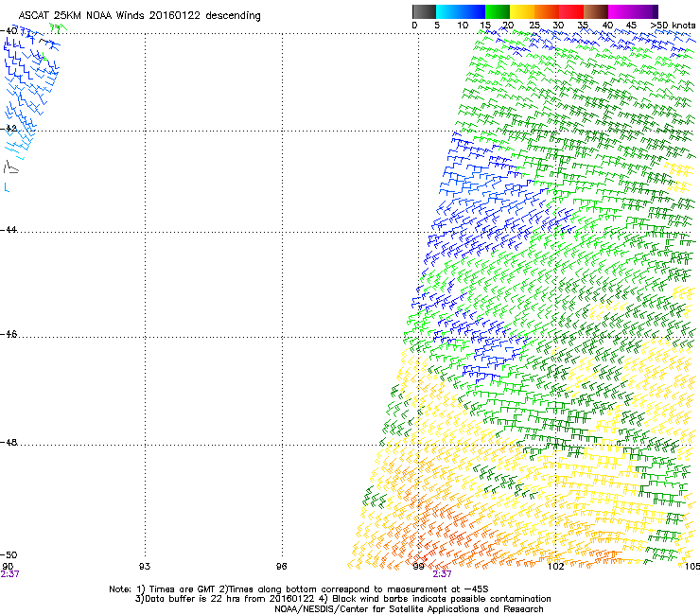Click the title 'ASCAT 25KM NOAA Winds 20160122 descending'
The width and height of the screenshot is (700, 615).
coord(139,16)
